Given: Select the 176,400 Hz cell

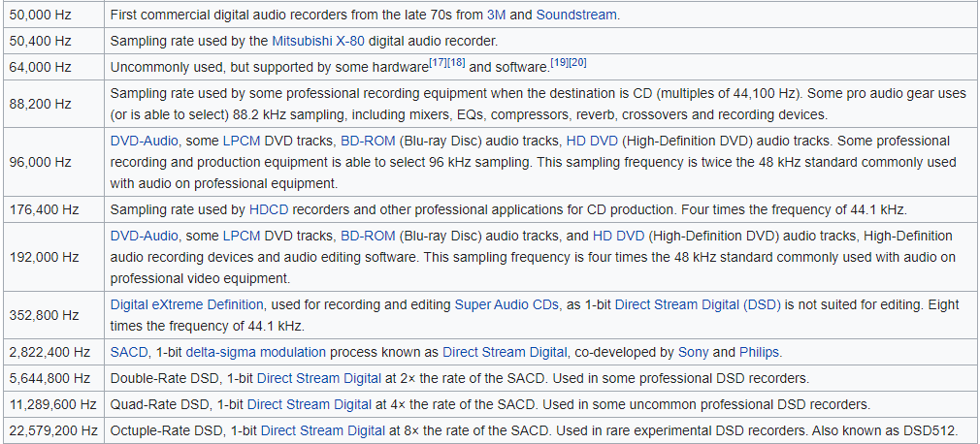Looking at the screenshot, I should (53, 209).
